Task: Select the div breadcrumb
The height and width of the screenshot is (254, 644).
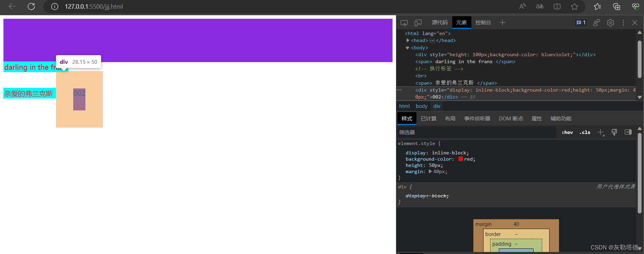Action: coord(437,106)
